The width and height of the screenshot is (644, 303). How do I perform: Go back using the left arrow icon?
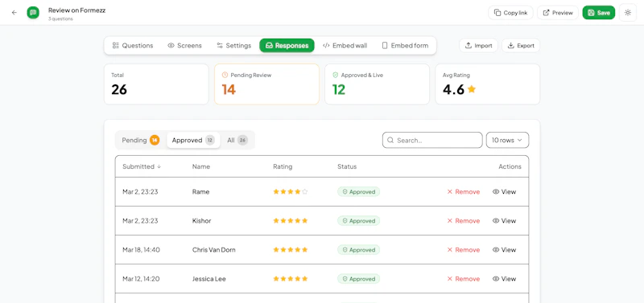[14, 13]
